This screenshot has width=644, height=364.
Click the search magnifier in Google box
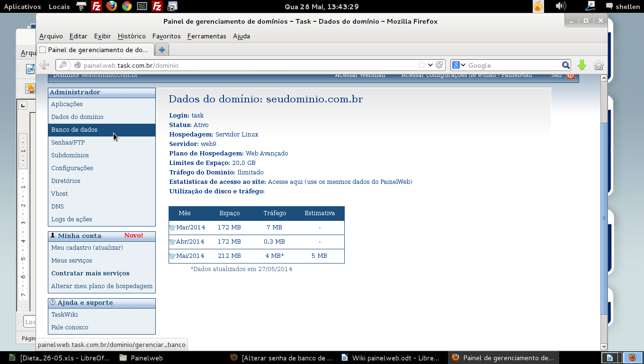[x=566, y=65]
